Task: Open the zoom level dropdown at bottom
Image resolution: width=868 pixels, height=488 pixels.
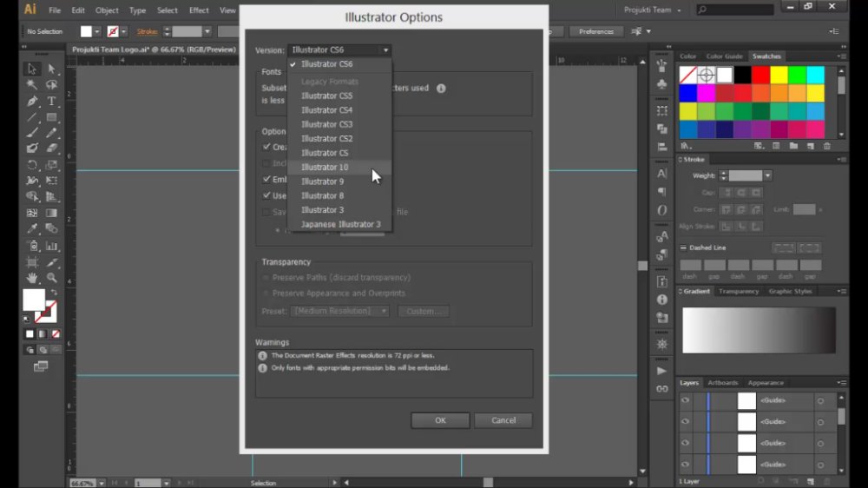Action: tap(102, 484)
